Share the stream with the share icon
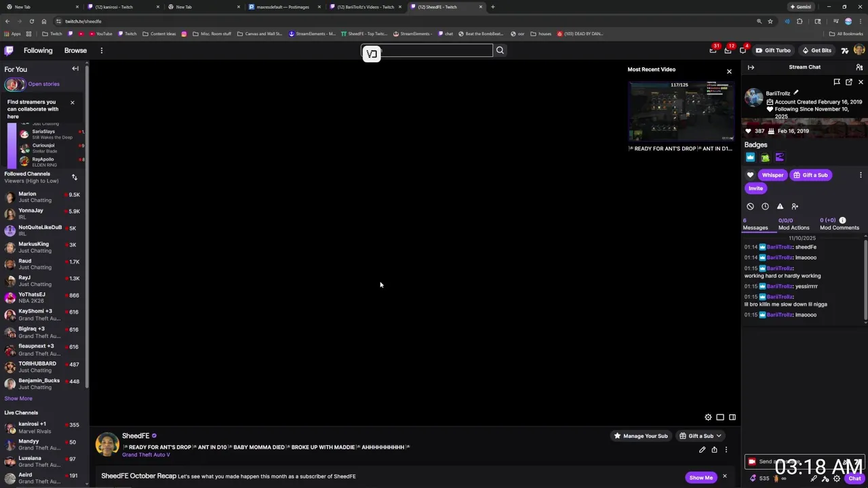868x488 pixels. [x=714, y=449]
